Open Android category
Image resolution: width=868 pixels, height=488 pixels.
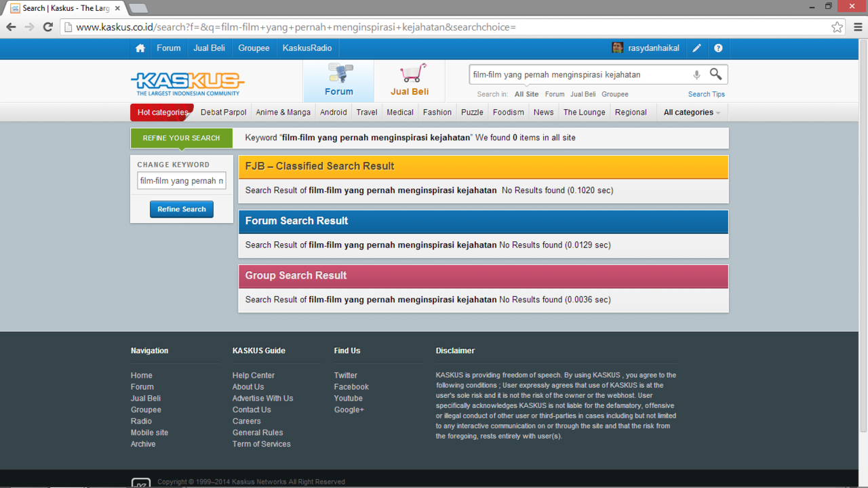click(x=334, y=113)
